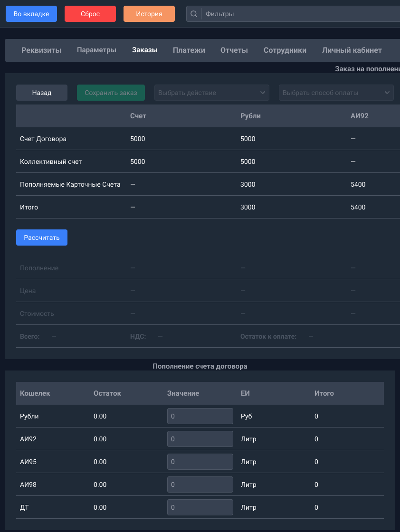Focus the Фильтры search field
400x532 pixels.
[299, 14]
